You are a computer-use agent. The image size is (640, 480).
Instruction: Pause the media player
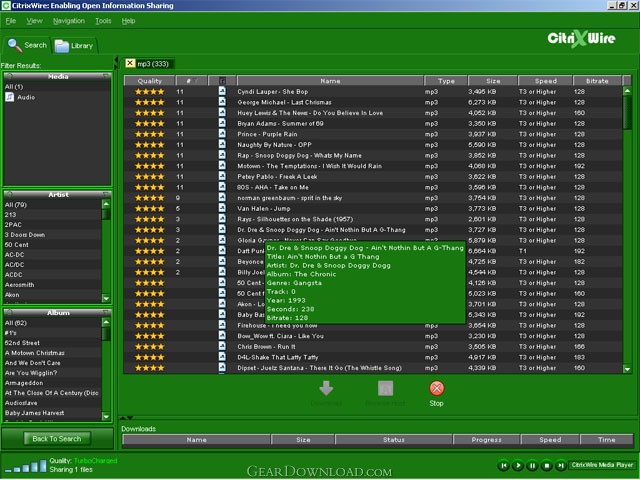pyautogui.click(x=532, y=465)
